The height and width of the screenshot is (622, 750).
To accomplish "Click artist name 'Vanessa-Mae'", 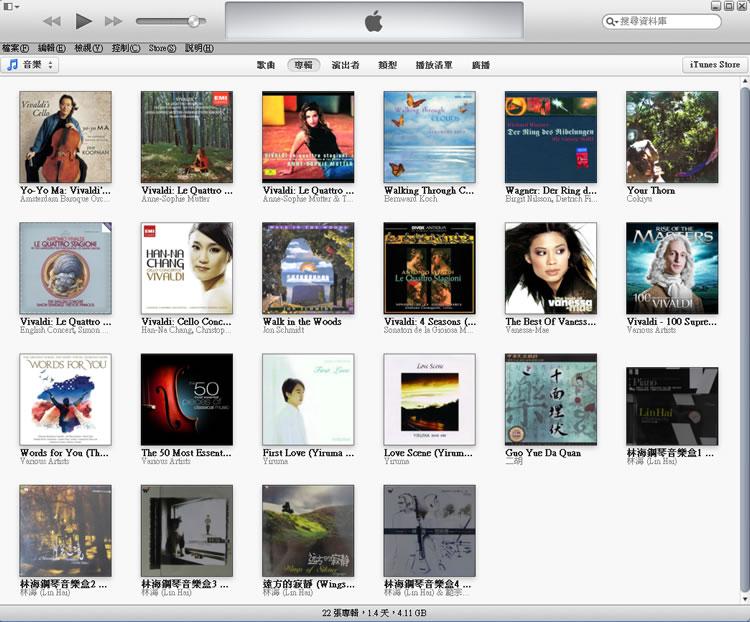I will (x=527, y=330).
